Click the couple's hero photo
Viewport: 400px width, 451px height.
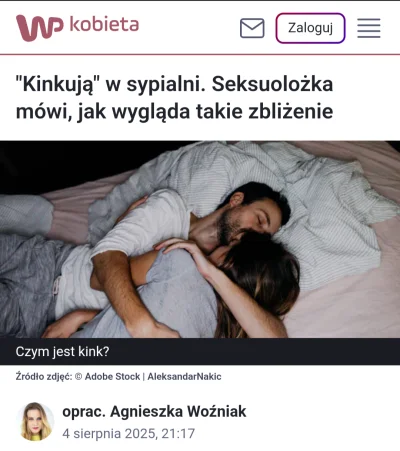200,239
